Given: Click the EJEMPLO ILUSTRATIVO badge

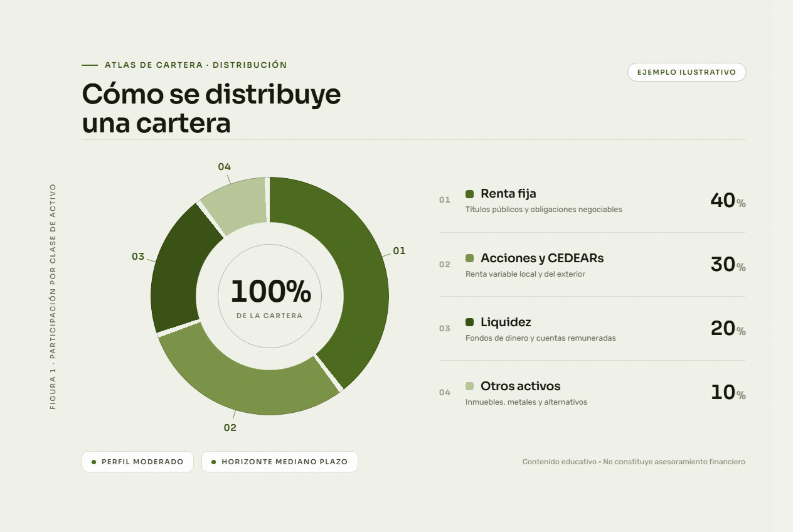Looking at the screenshot, I should click(686, 72).
